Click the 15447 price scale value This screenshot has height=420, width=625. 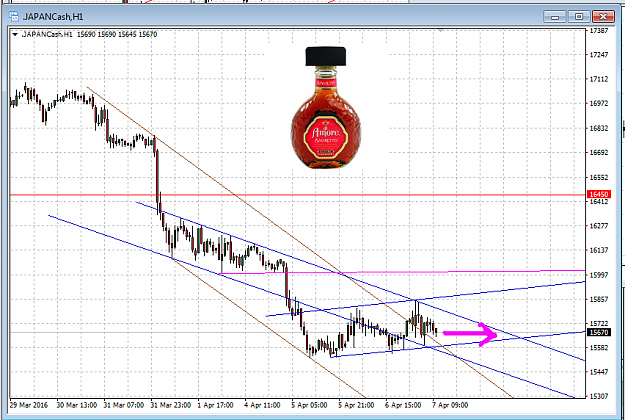(599, 372)
